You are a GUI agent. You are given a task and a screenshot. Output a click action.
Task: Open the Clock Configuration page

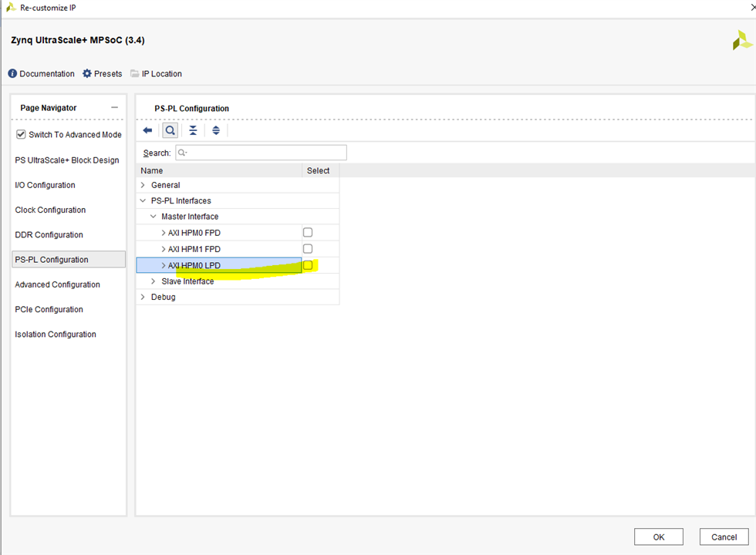pyautogui.click(x=50, y=210)
